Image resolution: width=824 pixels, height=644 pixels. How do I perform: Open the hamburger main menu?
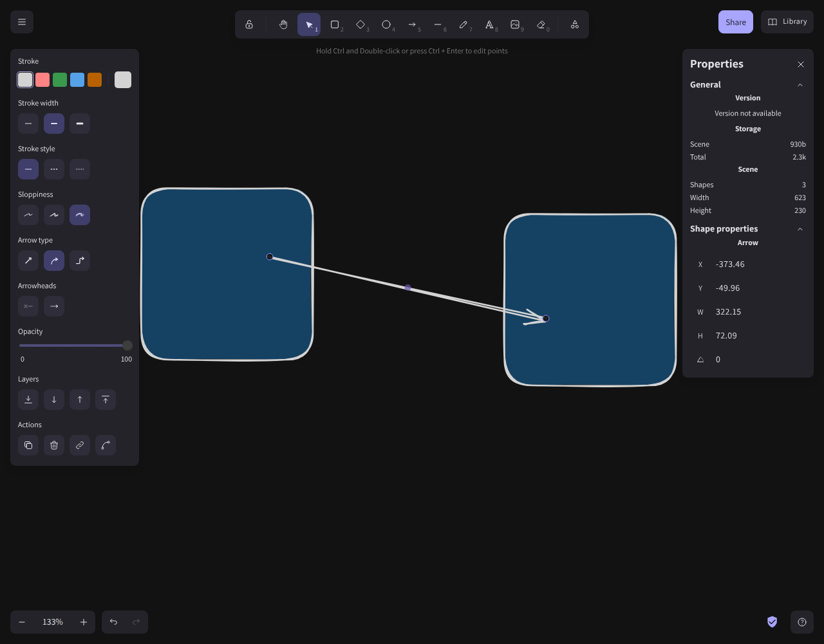pos(22,22)
